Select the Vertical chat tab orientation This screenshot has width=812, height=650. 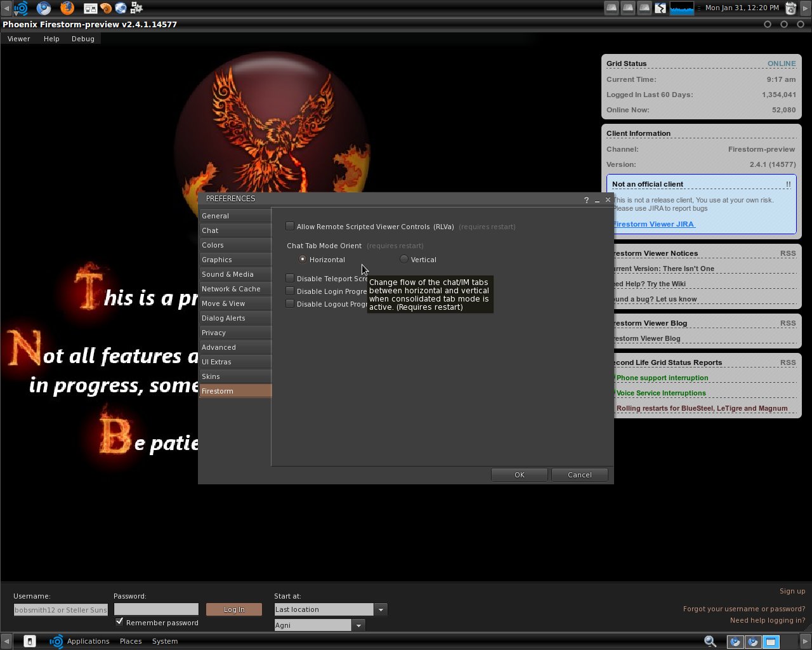click(404, 259)
